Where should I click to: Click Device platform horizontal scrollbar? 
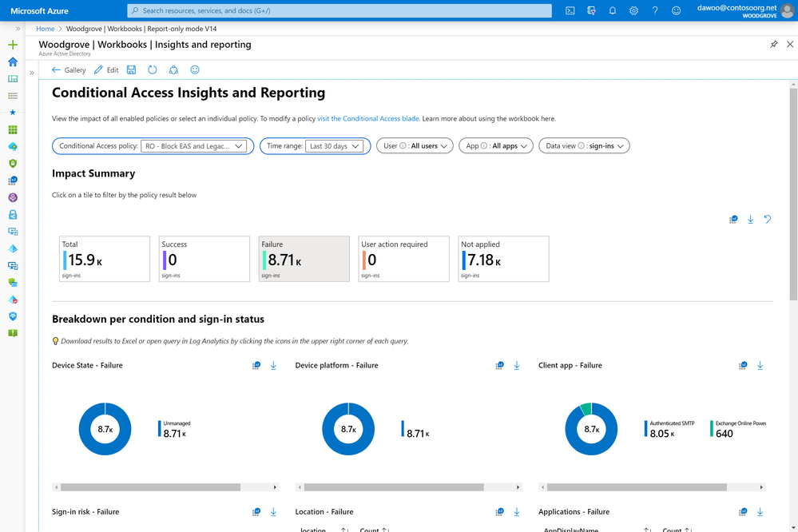tap(394, 487)
